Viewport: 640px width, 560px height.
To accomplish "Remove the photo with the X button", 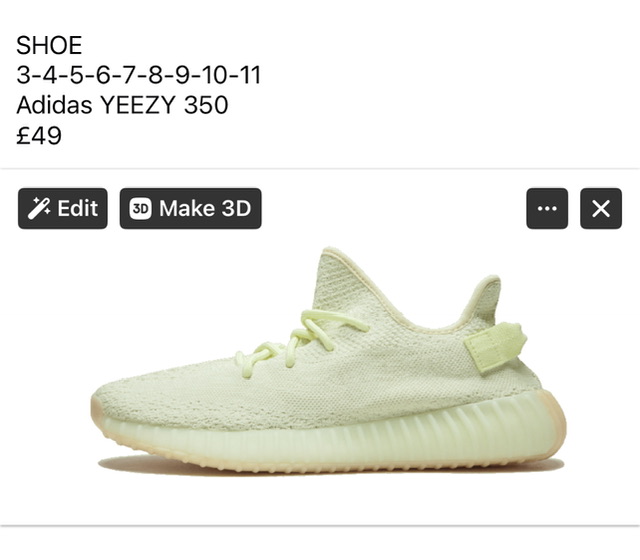I will pyautogui.click(x=601, y=209).
